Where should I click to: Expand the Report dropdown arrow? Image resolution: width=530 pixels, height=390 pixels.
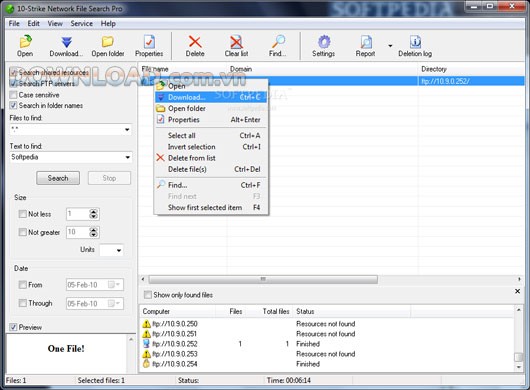click(x=390, y=46)
